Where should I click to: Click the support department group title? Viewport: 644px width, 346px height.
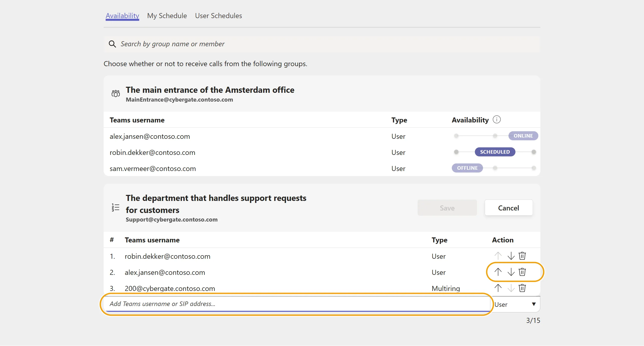tap(216, 204)
